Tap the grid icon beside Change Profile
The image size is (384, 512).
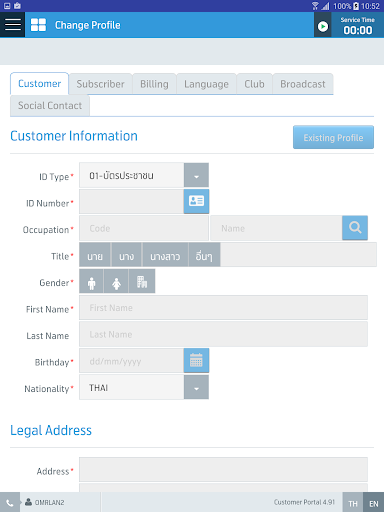[x=38, y=25]
